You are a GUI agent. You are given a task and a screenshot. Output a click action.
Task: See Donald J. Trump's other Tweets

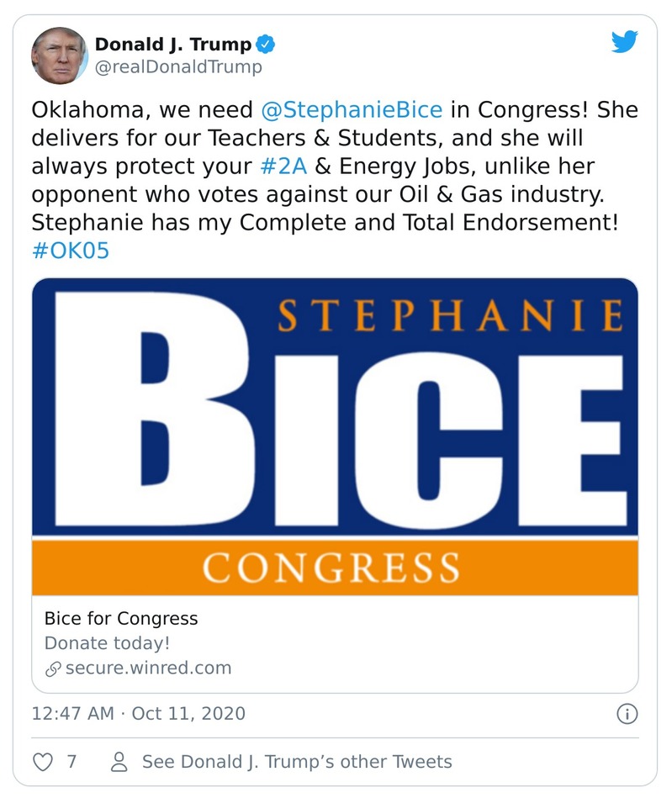(296, 762)
